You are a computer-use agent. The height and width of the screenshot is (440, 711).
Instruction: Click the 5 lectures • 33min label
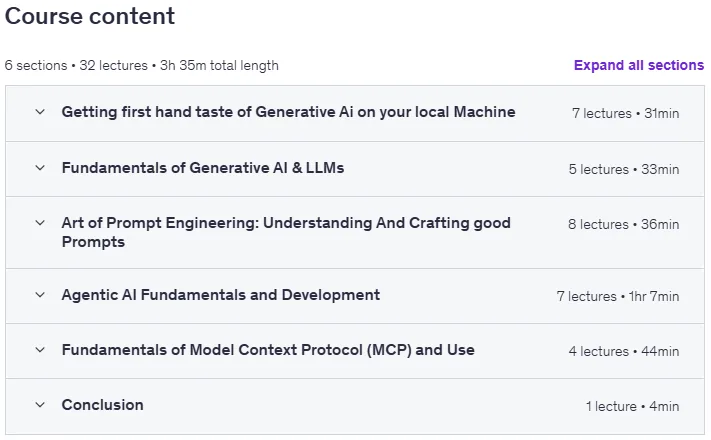[624, 169]
